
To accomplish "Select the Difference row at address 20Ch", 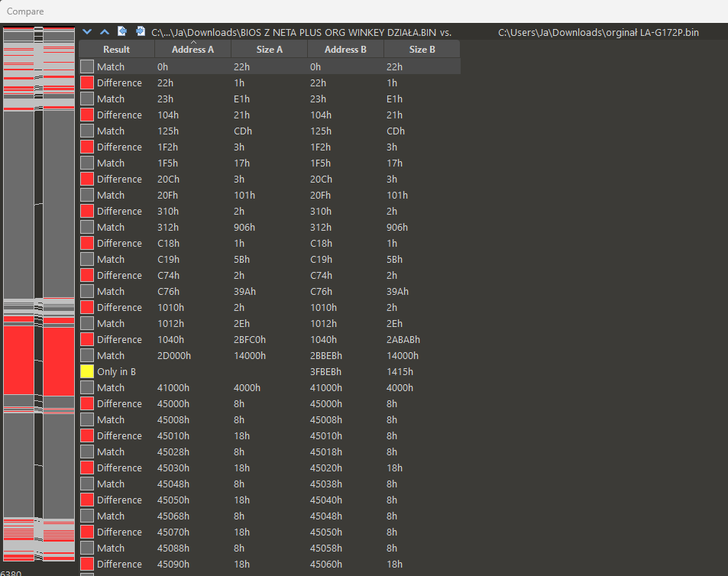I will click(270, 179).
